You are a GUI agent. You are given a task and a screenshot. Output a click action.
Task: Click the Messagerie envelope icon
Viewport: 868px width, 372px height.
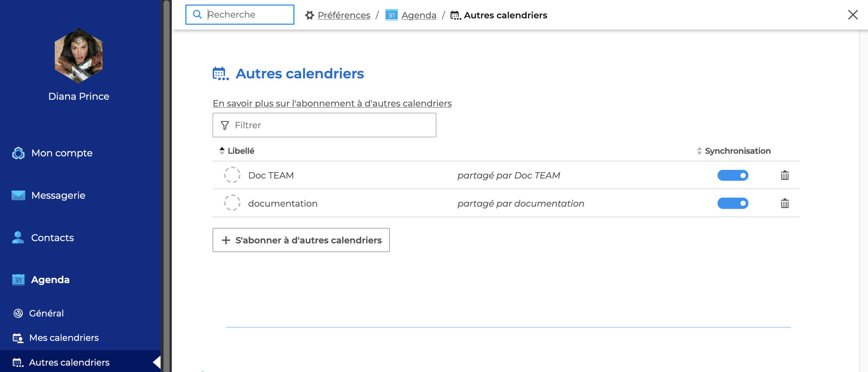coord(18,195)
